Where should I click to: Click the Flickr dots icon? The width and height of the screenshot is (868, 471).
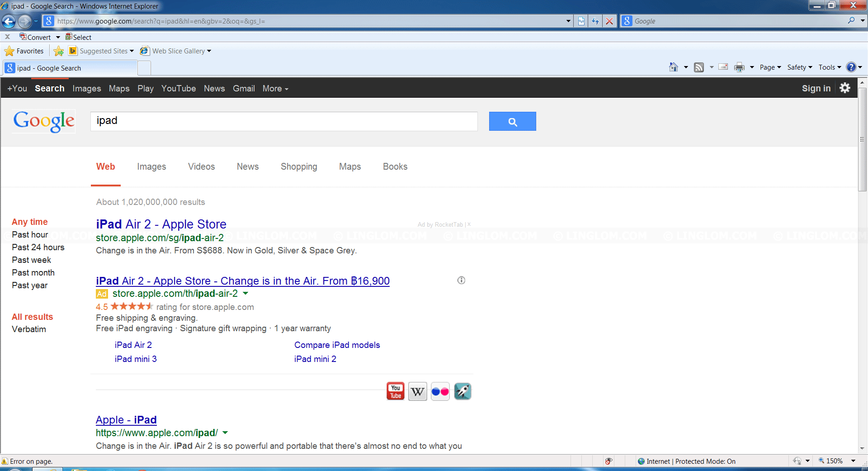[x=440, y=391]
